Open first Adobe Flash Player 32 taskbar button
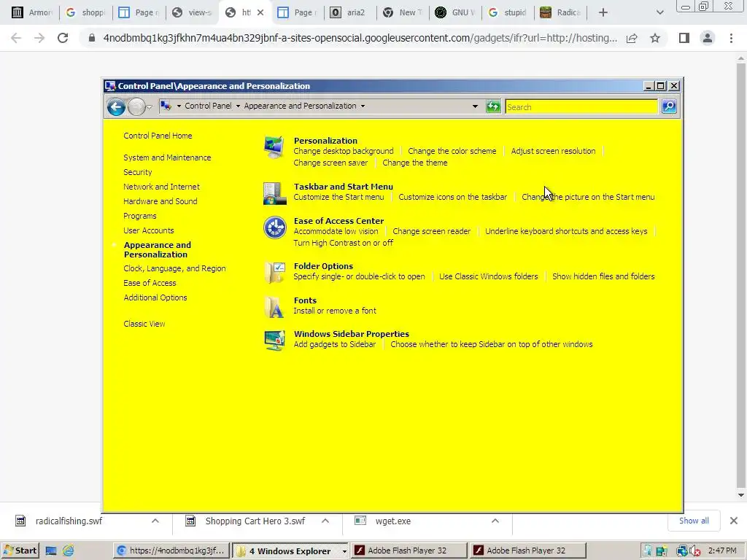Image resolution: width=747 pixels, height=560 pixels. (409, 551)
